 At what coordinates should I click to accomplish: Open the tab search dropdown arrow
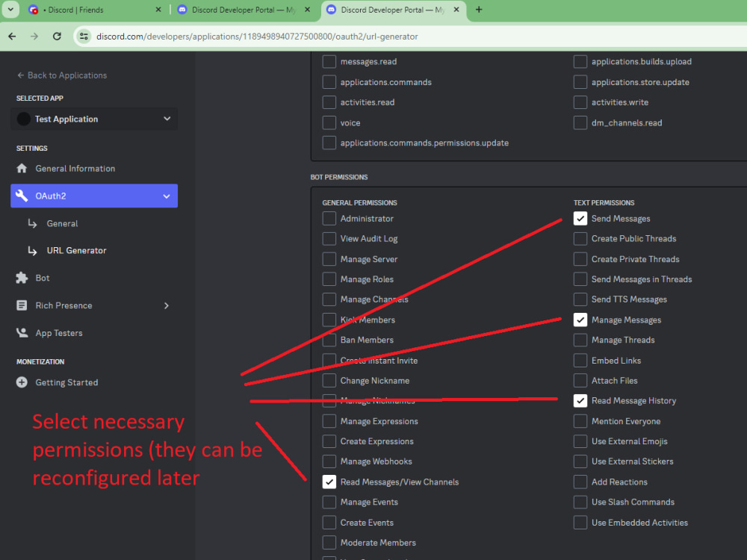[x=10, y=10]
